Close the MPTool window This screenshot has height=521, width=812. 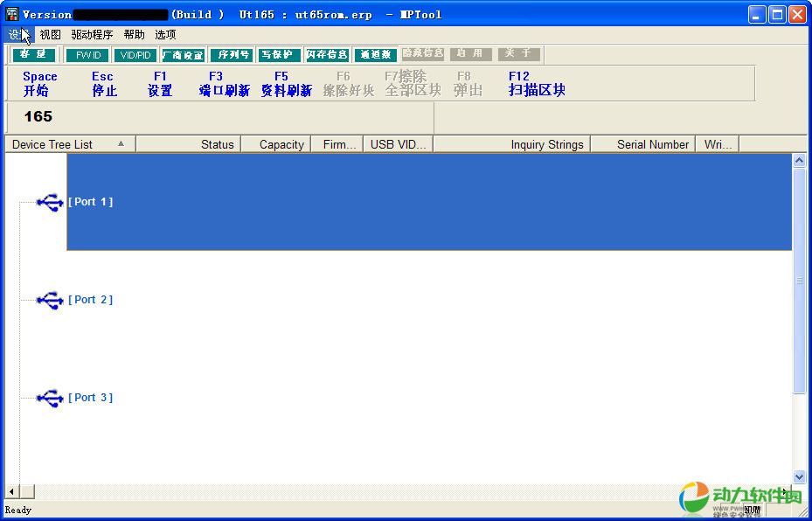[797, 15]
